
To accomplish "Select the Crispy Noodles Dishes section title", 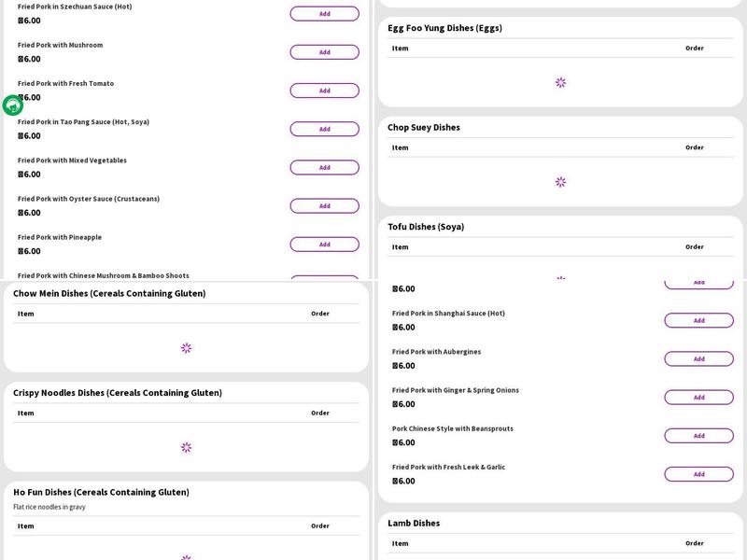I will coord(118,393).
